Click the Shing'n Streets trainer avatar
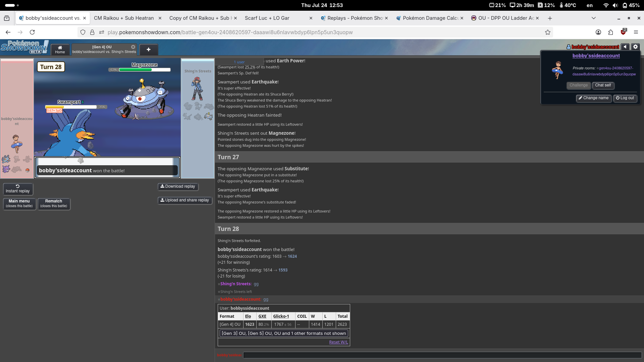 pyautogui.click(x=197, y=88)
